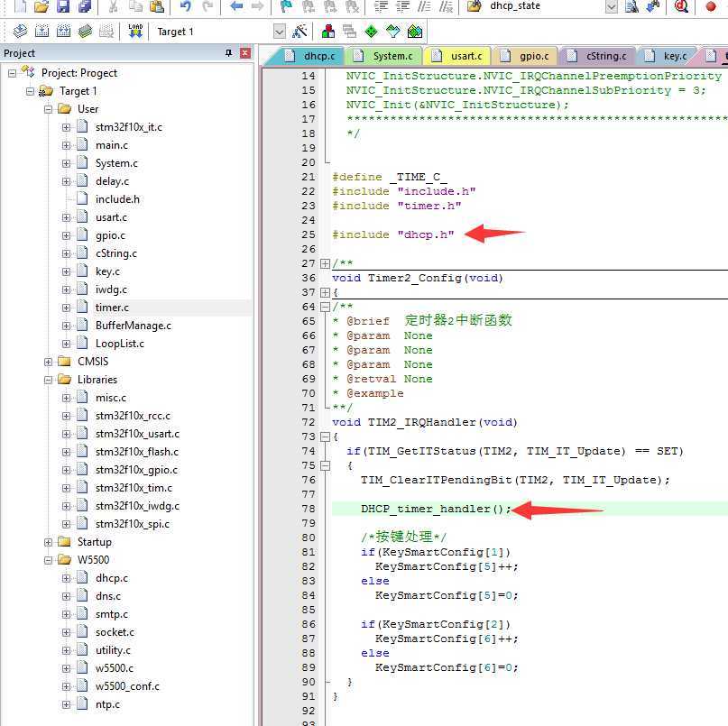This screenshot has height=726, width=728.
Task: Collapse the Libraries folder
Action: click(49, 380)
